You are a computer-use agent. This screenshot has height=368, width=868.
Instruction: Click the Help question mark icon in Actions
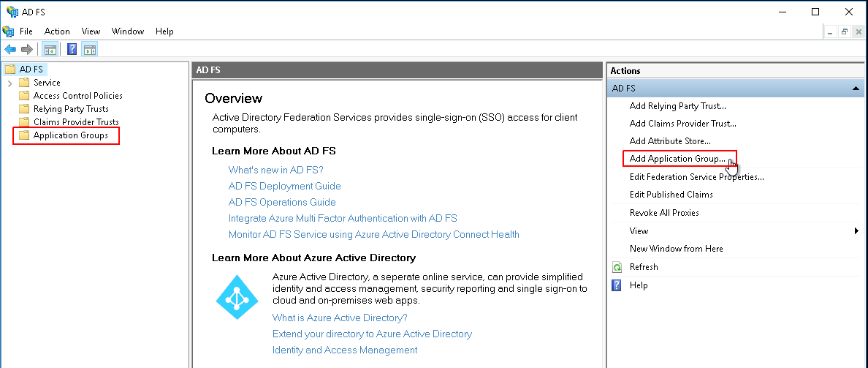(x=617, y=285)
